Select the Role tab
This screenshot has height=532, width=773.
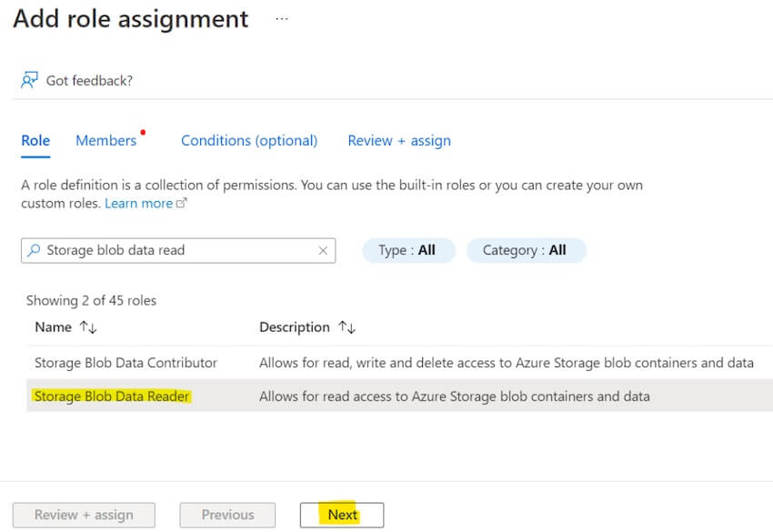coord(35,140)
